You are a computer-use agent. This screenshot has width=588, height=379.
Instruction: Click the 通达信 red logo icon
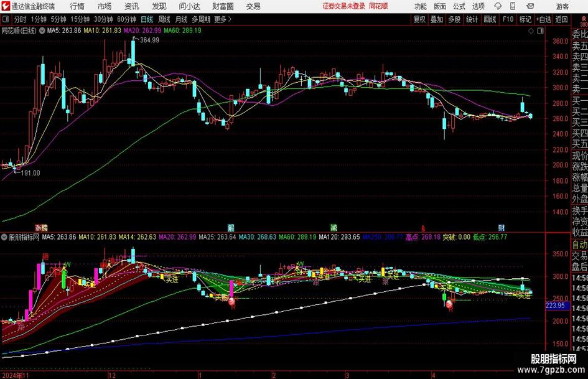click(x=6, y=6)
